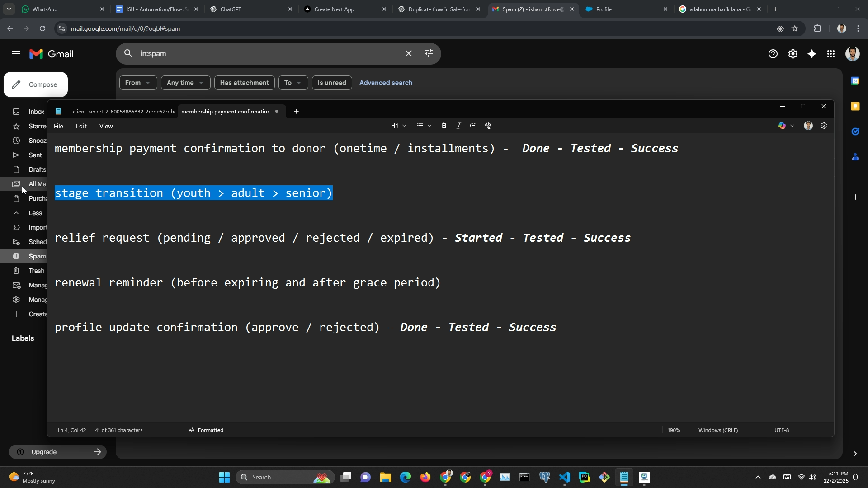Toggle italic formatting in Notepad

458,126
